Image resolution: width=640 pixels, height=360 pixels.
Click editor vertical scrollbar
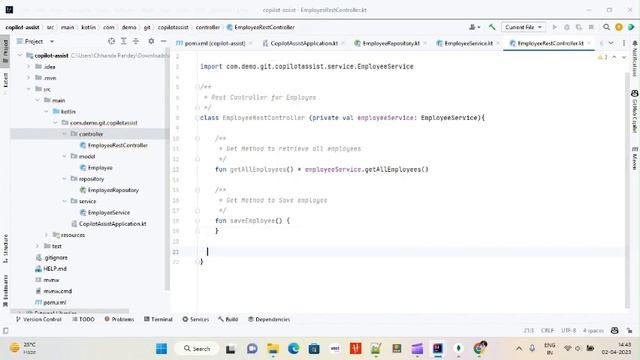[x=627, y=191]
